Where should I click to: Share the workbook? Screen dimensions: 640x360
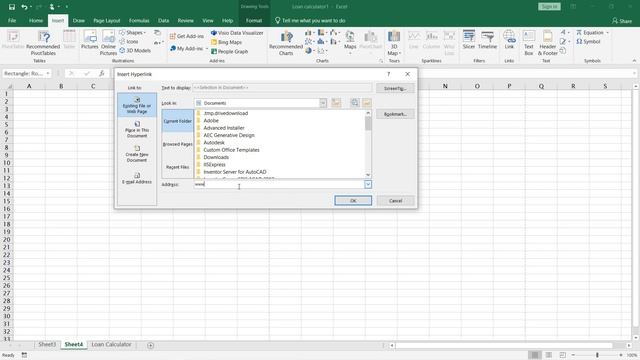622,20
